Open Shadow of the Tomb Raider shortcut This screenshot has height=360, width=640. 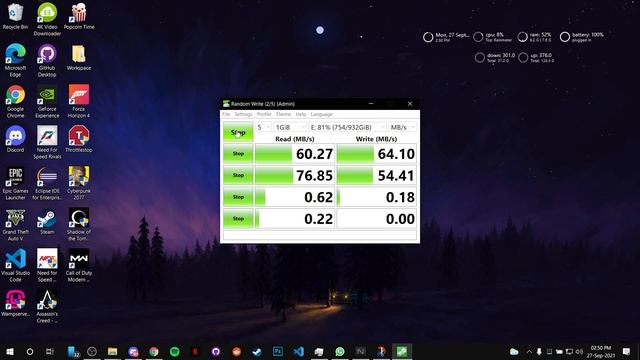coord(79,224)
